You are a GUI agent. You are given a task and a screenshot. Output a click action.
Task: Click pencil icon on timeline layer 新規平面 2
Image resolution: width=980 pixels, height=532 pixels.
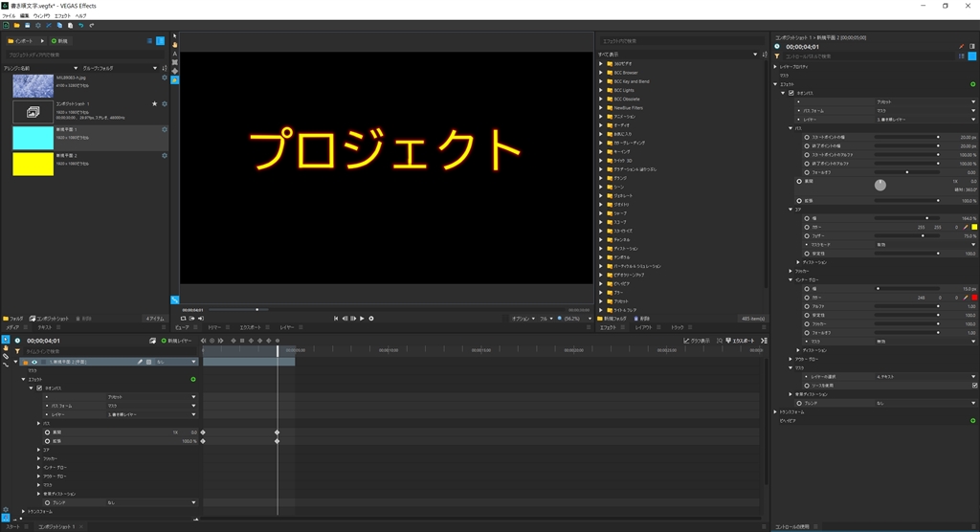click(x=140, y=362)
